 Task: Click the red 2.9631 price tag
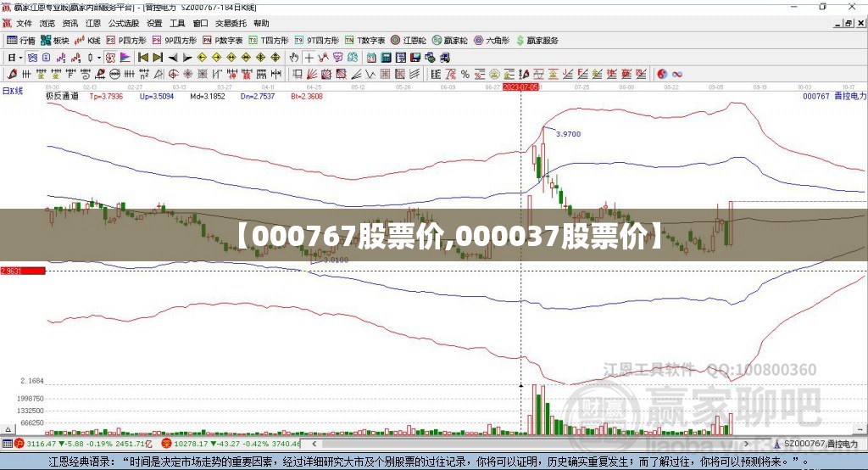23,271
